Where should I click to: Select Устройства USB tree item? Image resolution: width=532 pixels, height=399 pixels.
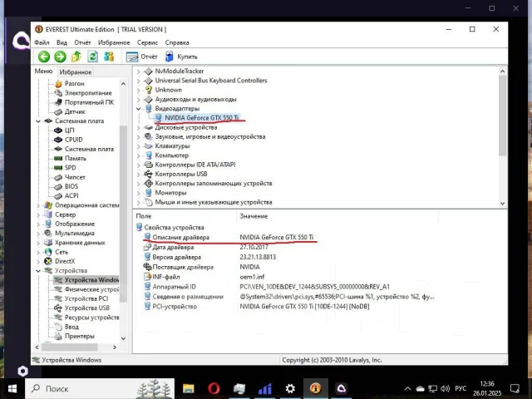(86, 308)
